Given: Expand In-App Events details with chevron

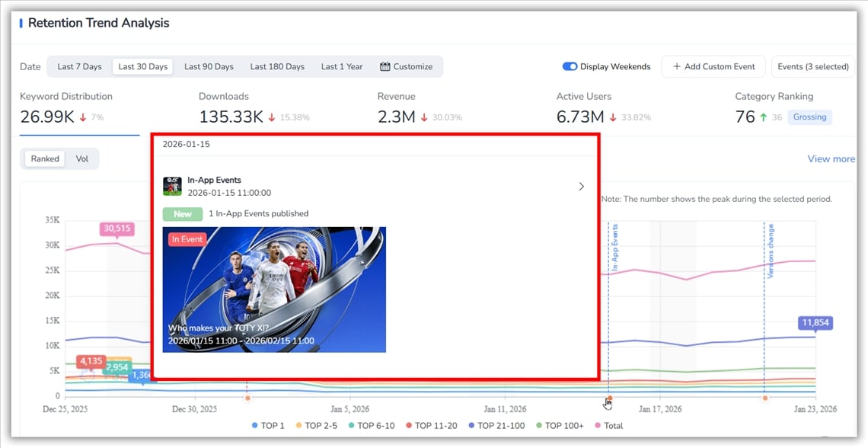Looking at the screenshot, I should pos(582,187).
